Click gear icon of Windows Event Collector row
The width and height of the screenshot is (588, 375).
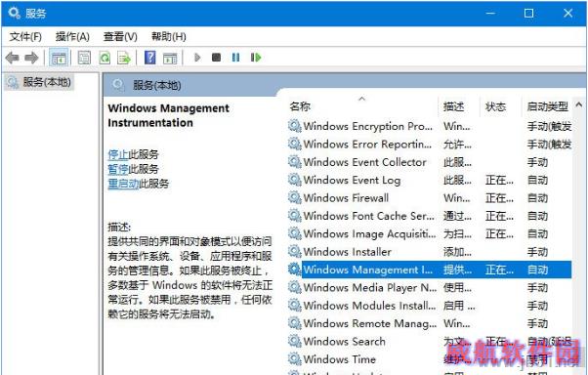[295, 162]
